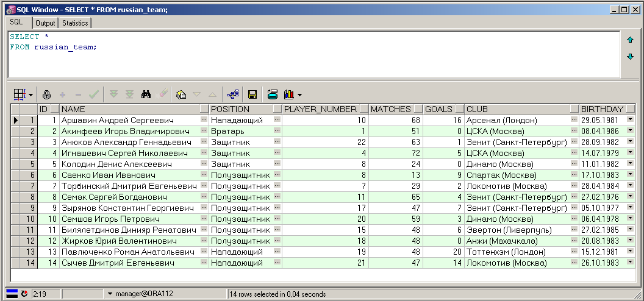Viewport: 644px width, 301px height.
Task: Expand dropdown arrow beside the chart icon
Action: [299, 95]
